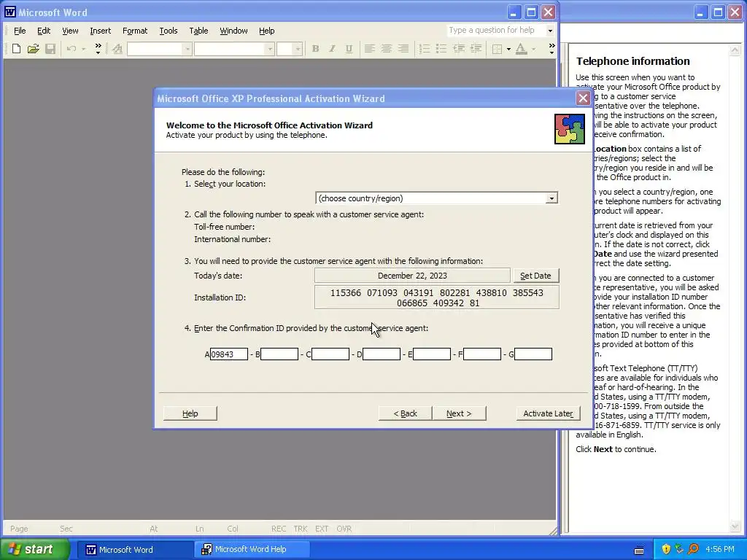Viewport: 747px width, 560px height.
Task: Toggle Underline formatting in the toolbar
Action: click(349, 49)
